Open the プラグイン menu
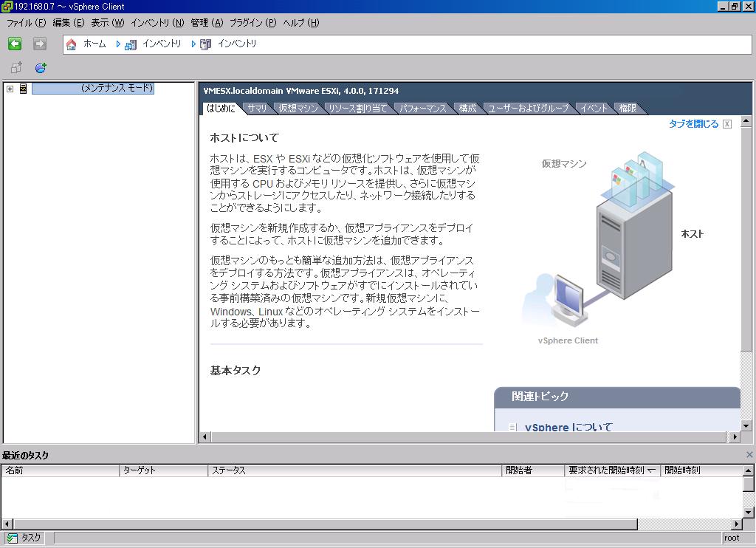The image size is (756, 548). click(252, 23)
